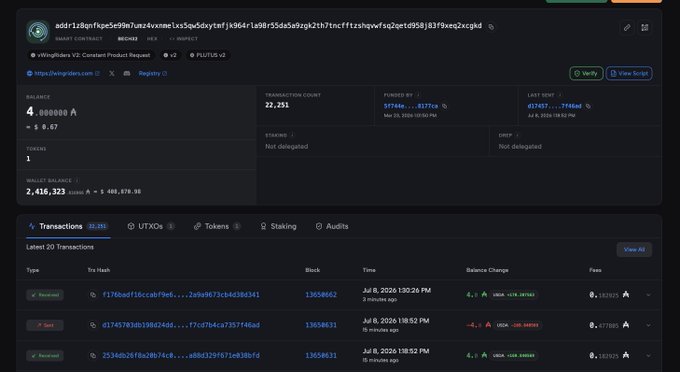Open the Staking tab
The height and width of the screenshot is (372, 680).
point(278,226)
